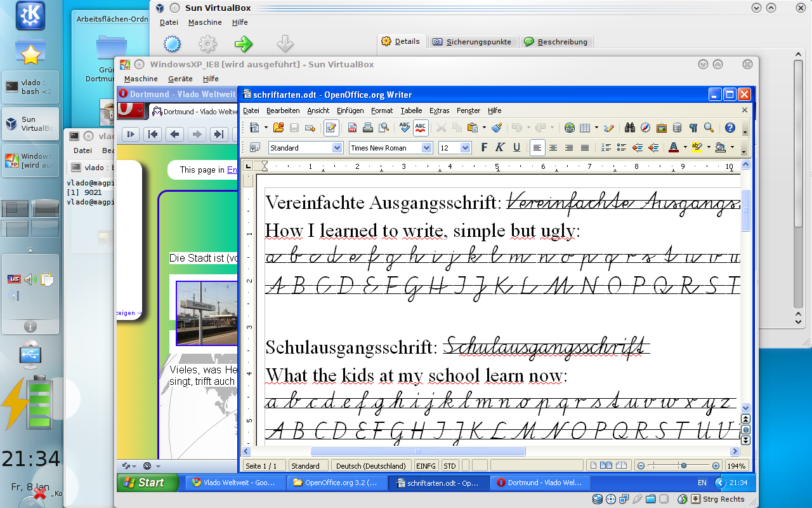
Task: Open the Gallery picture icon
Action: click(x=662, y=128)
